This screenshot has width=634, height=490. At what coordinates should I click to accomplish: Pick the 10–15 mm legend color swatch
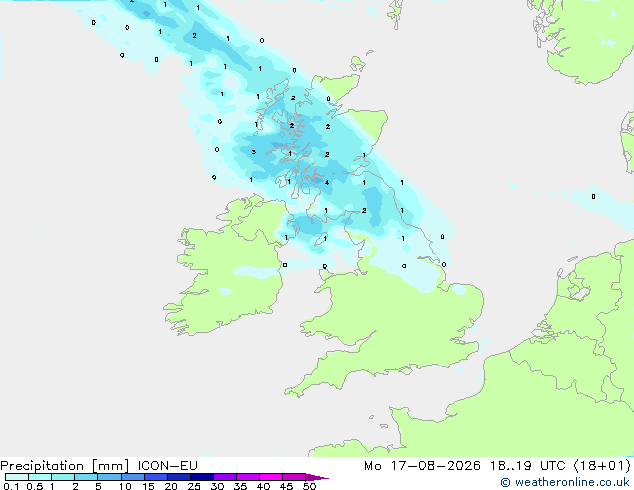click(132, 477)
